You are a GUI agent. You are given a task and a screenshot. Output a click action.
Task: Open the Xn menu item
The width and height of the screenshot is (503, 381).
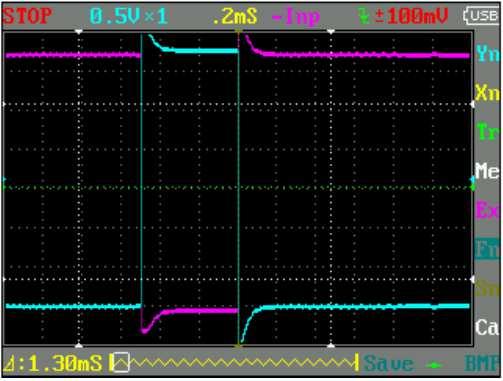coord(487,93)
